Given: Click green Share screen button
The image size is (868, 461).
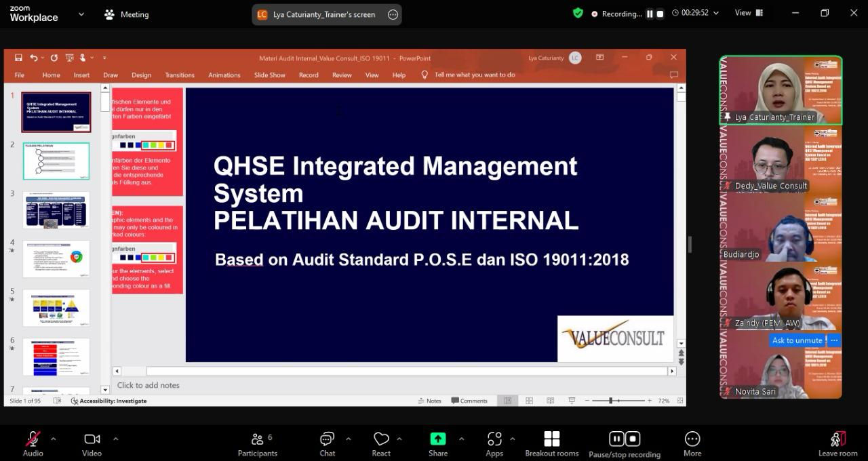Looking at the screenshot, I should pyautogui.click(x=438, y=444).
